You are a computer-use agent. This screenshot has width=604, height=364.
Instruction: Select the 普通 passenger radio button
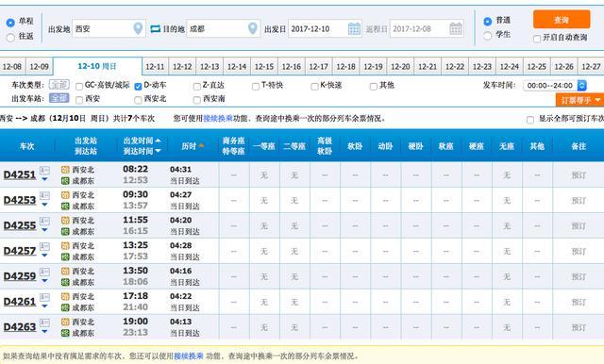(487, 21)
